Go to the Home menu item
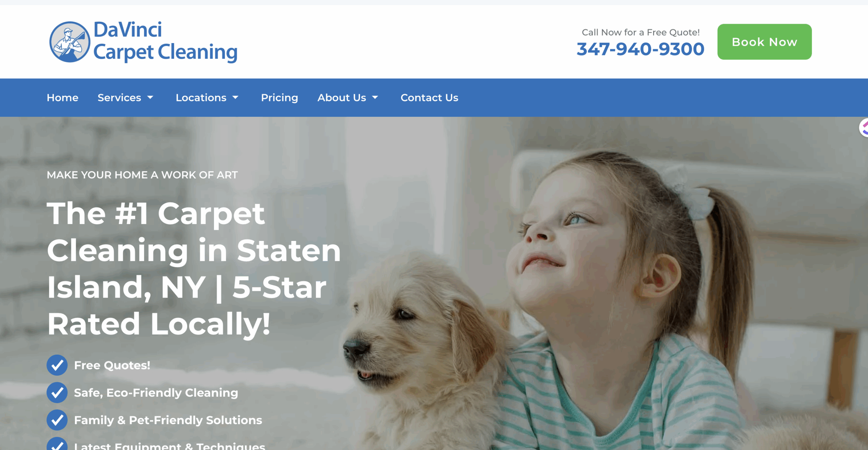The height and width of the screenshot is (450, 868). point(62,98)
